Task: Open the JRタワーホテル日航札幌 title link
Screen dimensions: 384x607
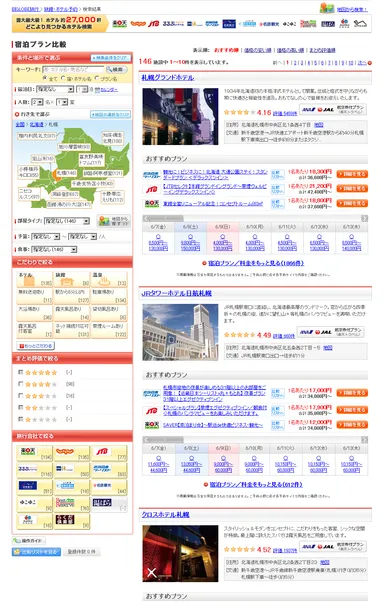Action: pos(177,293)
